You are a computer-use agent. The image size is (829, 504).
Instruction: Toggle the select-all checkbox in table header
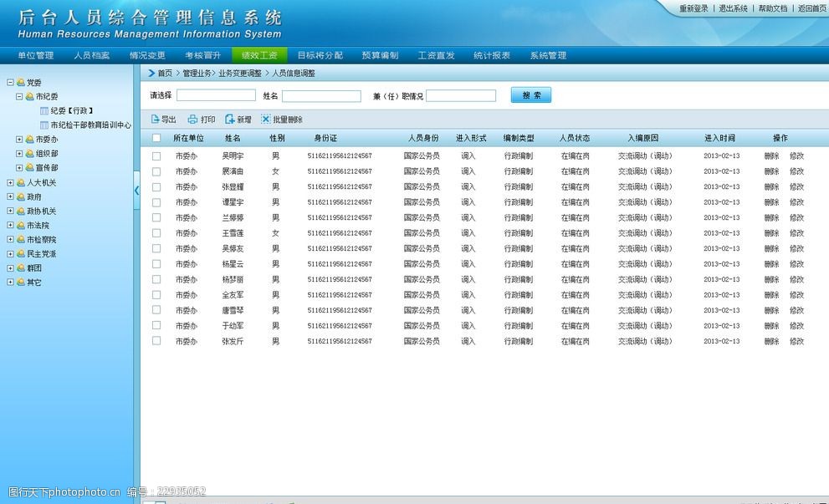156,138
